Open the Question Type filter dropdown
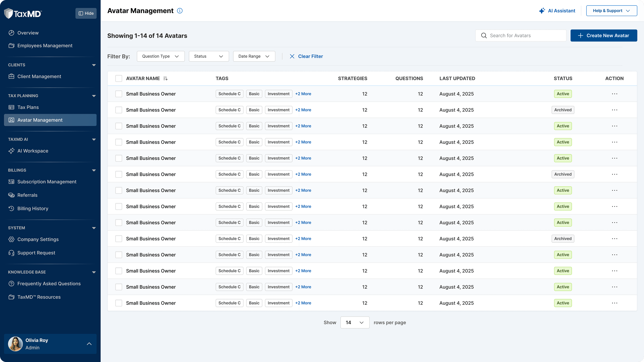This screenshot has height=362, width=644. pyautogui.click(x=161, y=56)
